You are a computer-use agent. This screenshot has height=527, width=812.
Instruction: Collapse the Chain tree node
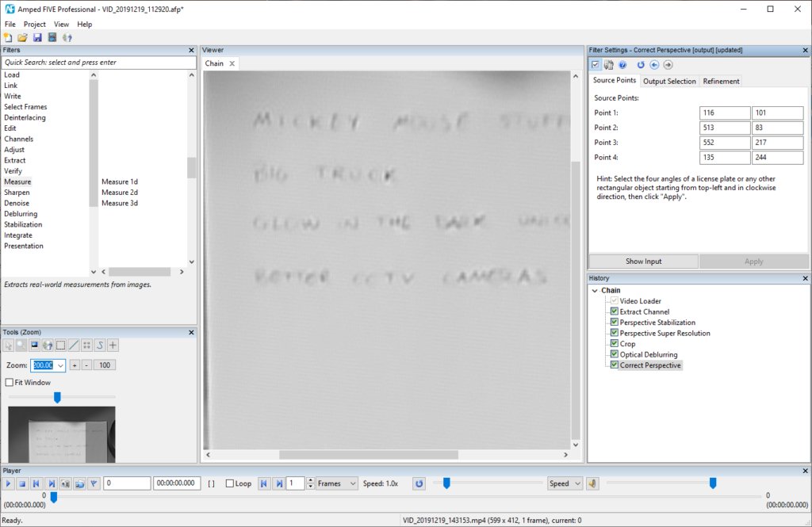595,290
